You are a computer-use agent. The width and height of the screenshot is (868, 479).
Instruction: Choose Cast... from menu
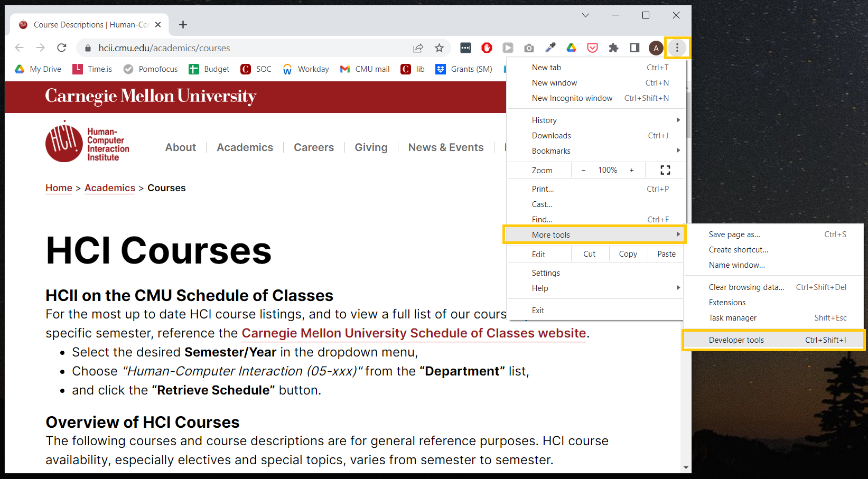596,204
